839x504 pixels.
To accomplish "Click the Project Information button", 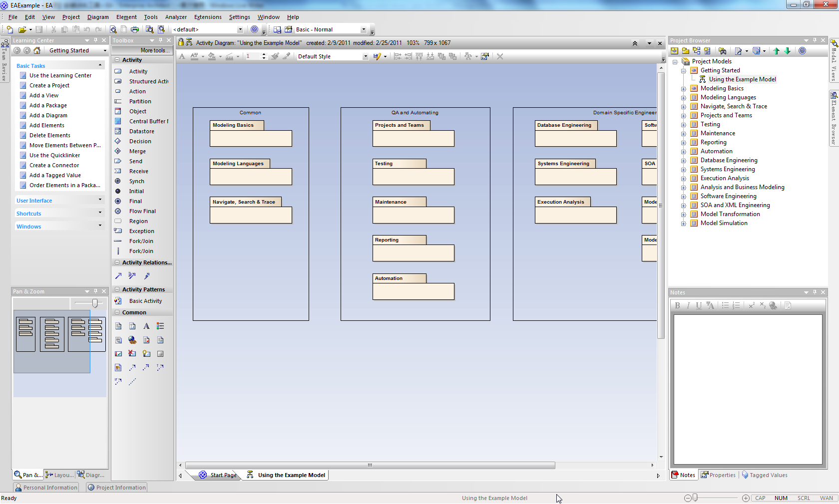I will point(116,488).
